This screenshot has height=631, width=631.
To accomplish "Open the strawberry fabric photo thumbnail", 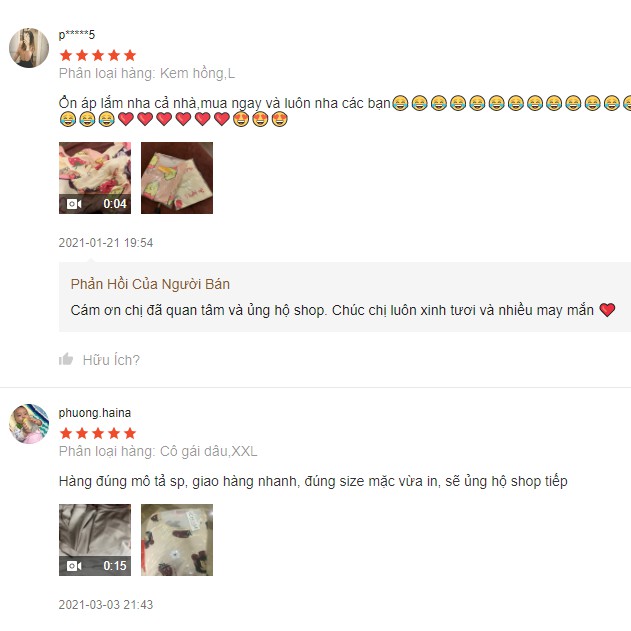I will [177, 540].
